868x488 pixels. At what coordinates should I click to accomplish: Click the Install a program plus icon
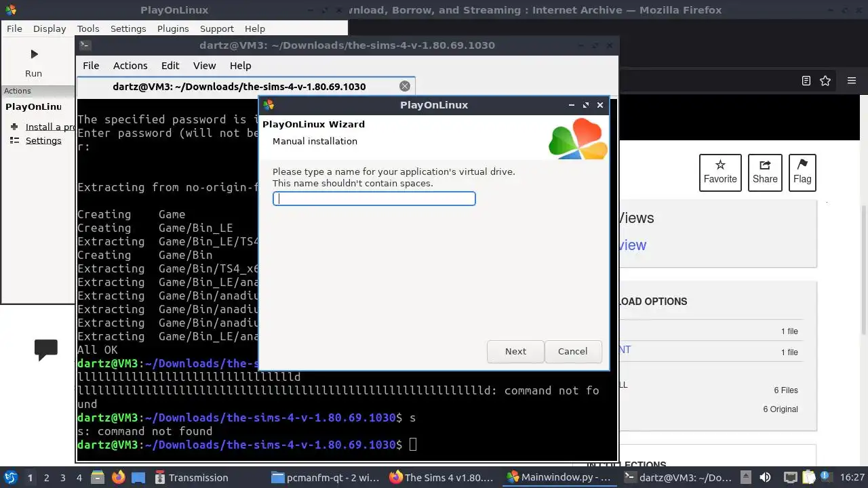click(14, 127)
